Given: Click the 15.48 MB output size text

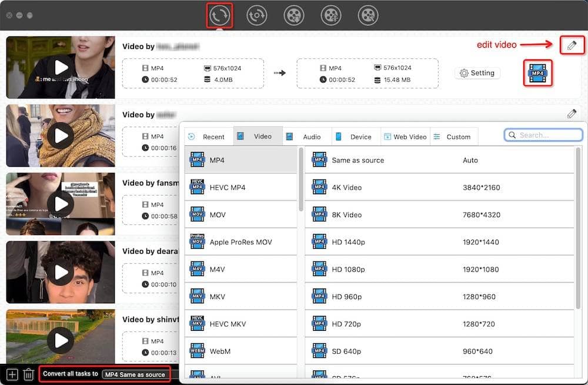Looking at the screenshot, I should (397, 79).
